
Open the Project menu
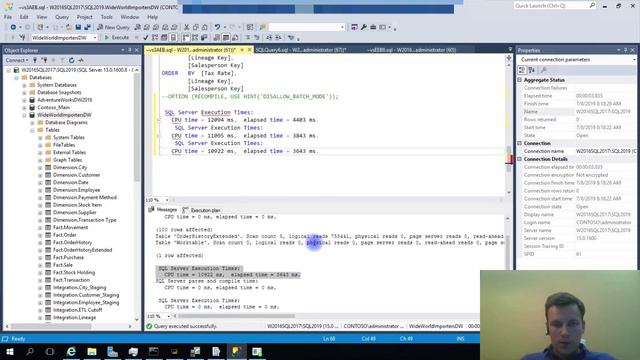point(84,17)
